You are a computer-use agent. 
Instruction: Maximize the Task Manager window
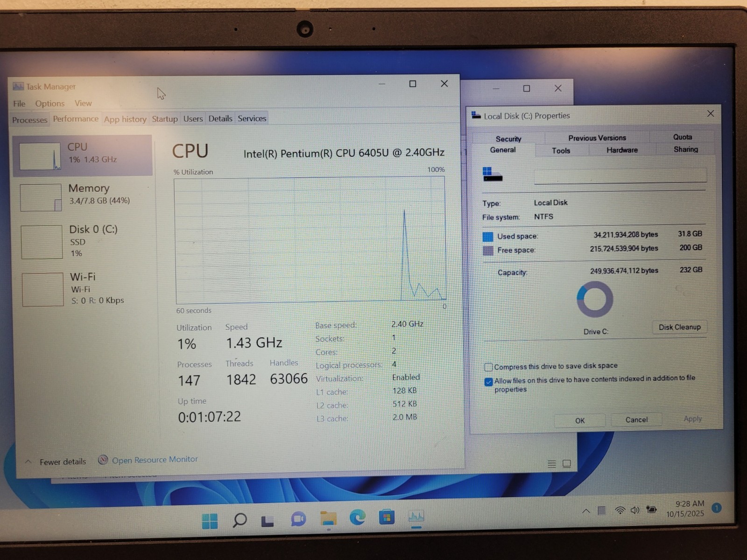tap(413, 84)
